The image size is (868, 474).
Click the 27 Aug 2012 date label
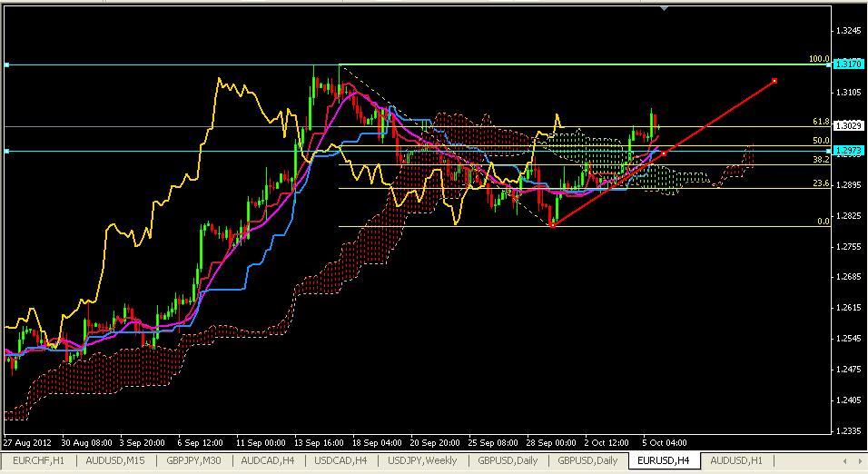tap(27, 443)
